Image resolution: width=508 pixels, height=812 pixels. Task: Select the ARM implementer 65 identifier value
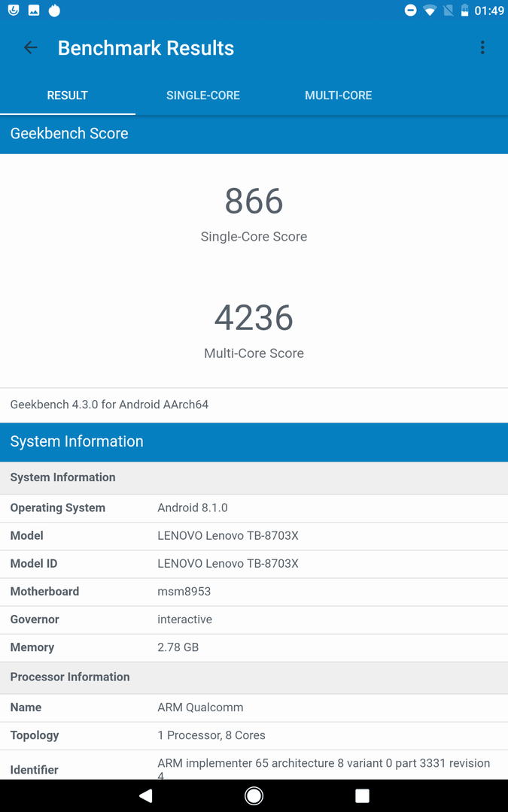(x=324, y=769)
